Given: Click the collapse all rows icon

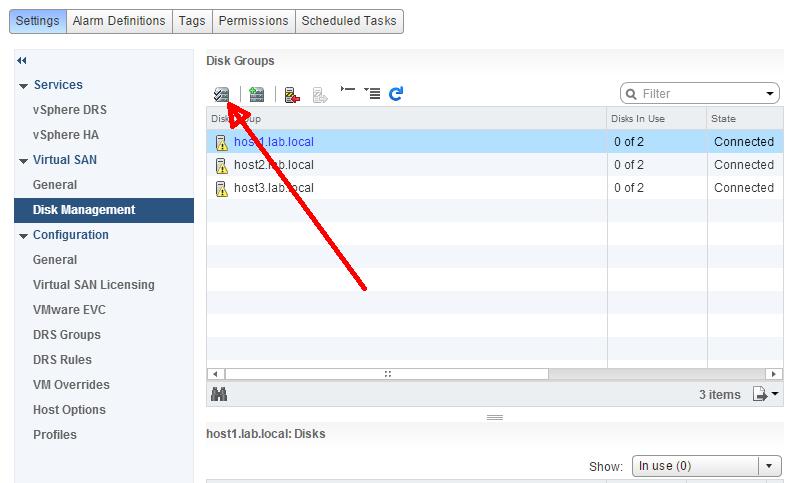Looking at the screenshot, I should click(347, 90).
